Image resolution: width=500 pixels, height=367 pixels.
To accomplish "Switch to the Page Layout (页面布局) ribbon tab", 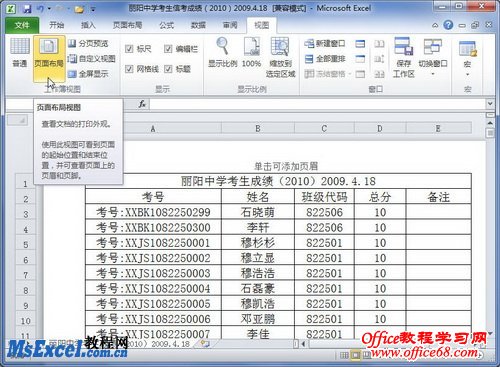I will (x=127, y=25).
